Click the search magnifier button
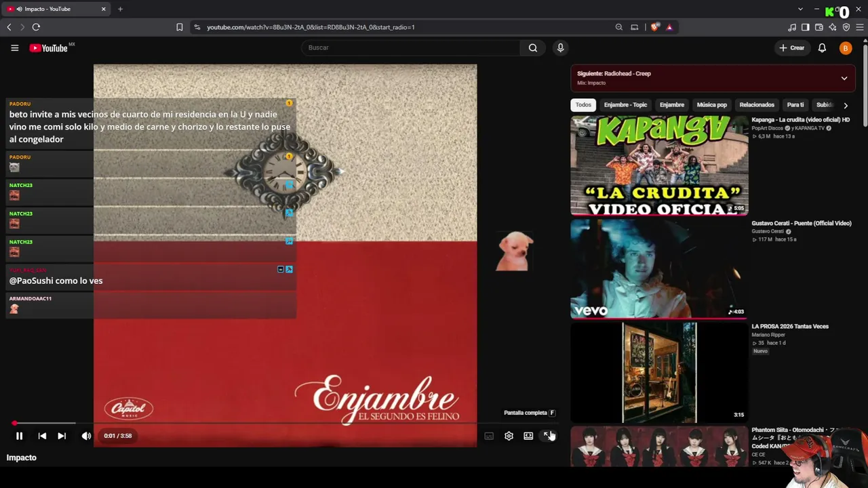868x488 pixels. point(533,48)
